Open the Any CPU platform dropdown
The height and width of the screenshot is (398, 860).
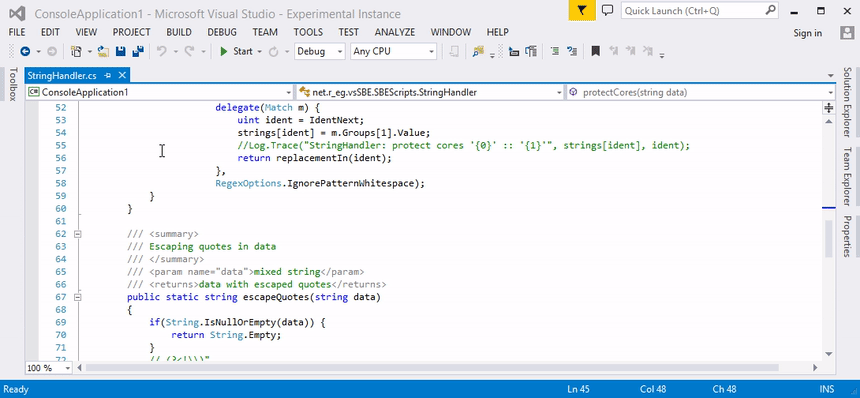click(393, 51)
